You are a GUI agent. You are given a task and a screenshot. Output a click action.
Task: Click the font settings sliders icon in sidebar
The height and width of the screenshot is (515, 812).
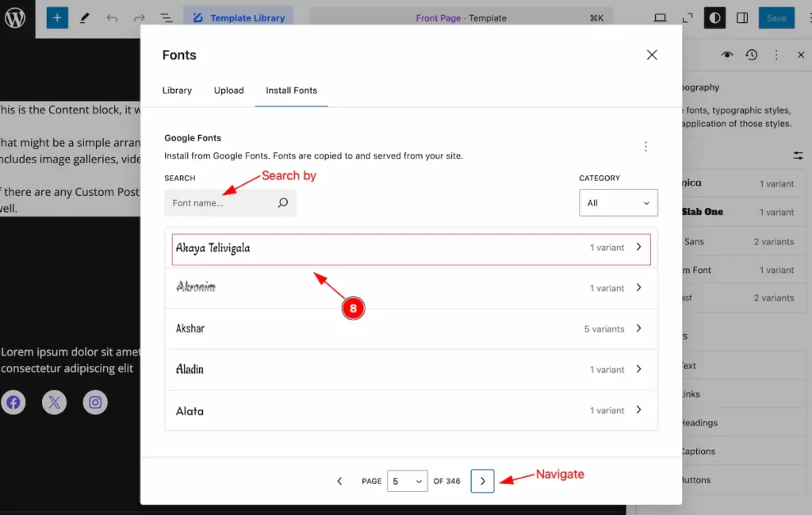click(x=798, y=156)
